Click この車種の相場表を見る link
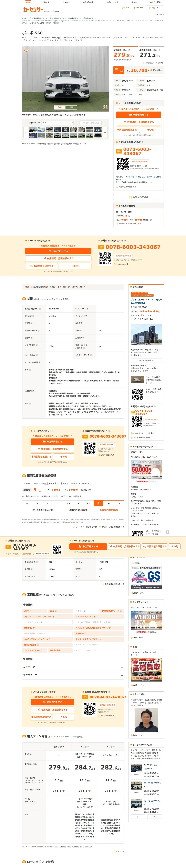186x868 pixels. tap(113, 584)
